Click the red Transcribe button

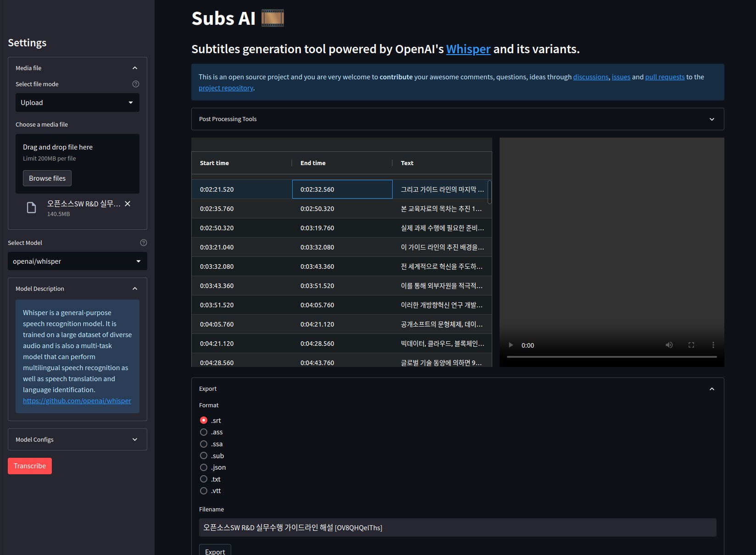click(x=30, y=466)
